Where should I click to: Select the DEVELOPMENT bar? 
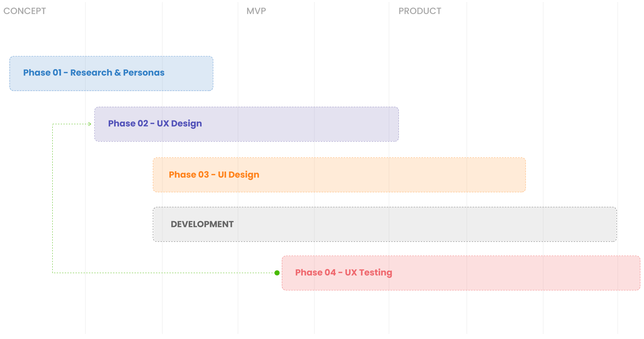tap(385, 224)
